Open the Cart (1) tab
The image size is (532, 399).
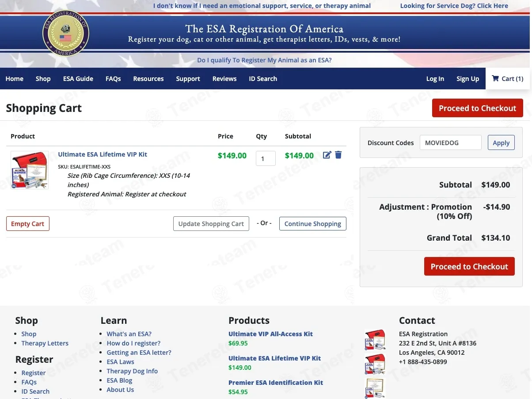point(508,79)
